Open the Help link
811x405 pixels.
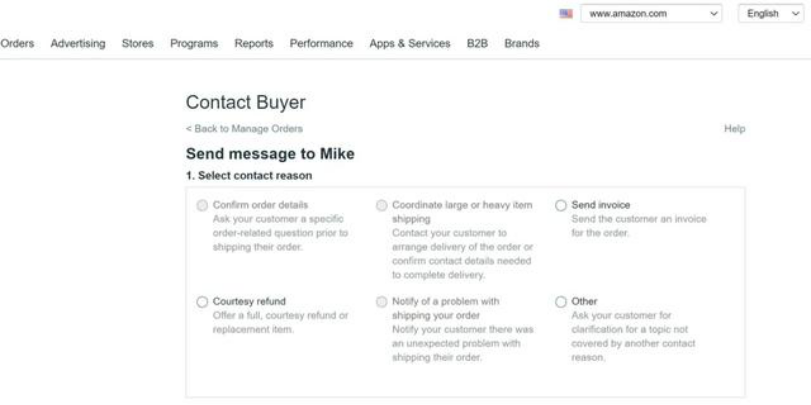point(735,129)
